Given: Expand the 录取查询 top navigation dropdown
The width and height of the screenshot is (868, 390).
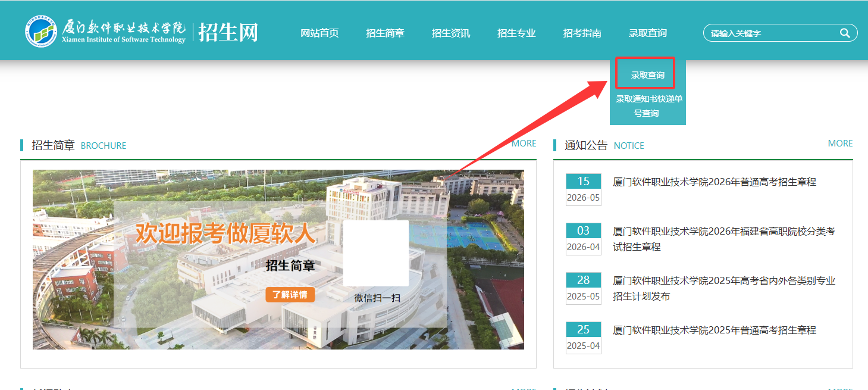Looking at the screenshot, I should tap(648, 33).
